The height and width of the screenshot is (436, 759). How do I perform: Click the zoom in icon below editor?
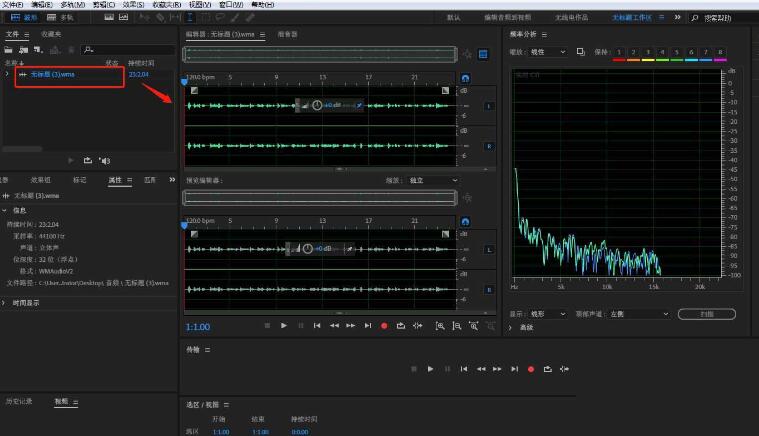tap(440, 325)
